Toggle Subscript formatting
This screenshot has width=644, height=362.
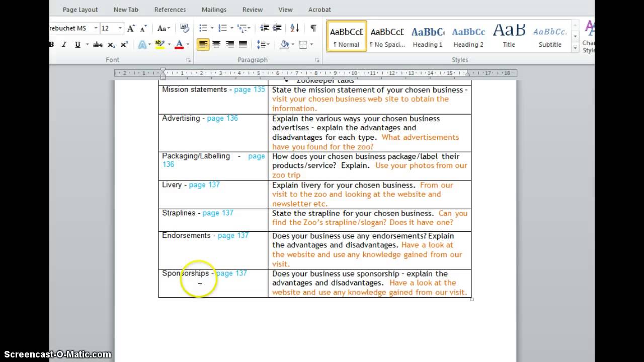[111, 45]
